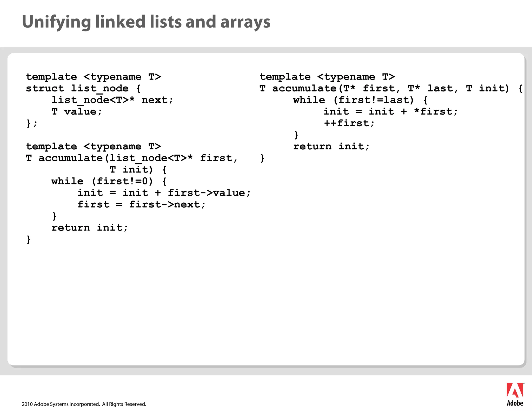Viewport: 532px width, 411px height.
Task: Click the line 'T value;'
Action: [77, 112]
